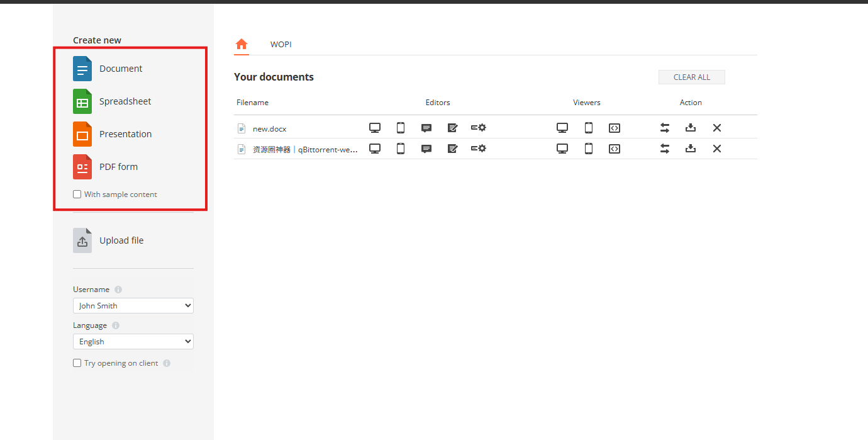Enable the With sample content checkbox

tap(77, 195)
